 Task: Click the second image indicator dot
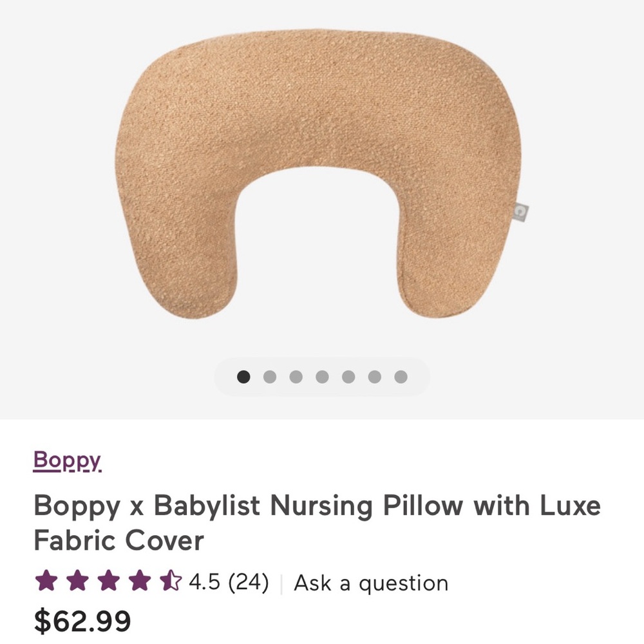coord(269,376)
